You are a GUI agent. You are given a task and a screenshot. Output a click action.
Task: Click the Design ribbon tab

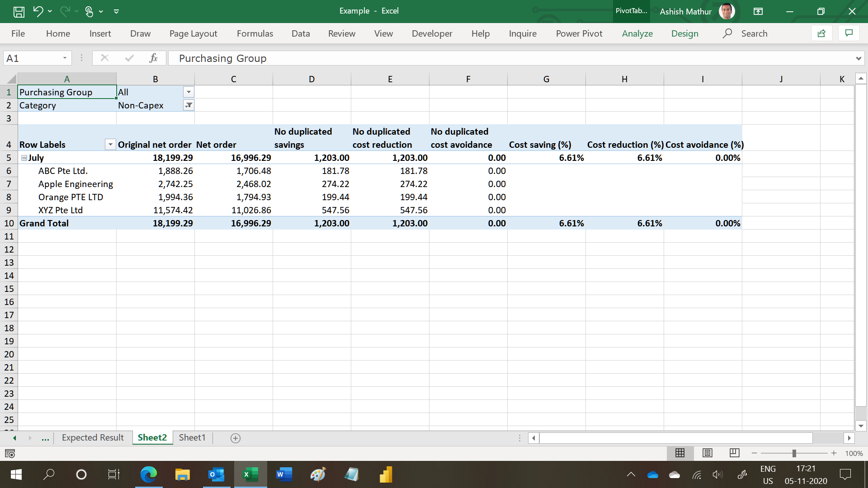tap(684, 33)
